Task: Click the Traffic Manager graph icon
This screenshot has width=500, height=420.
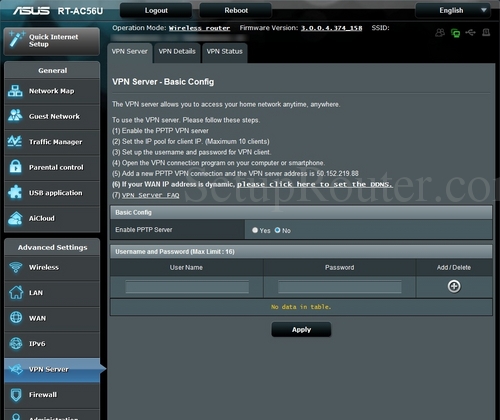Action: 15,141
